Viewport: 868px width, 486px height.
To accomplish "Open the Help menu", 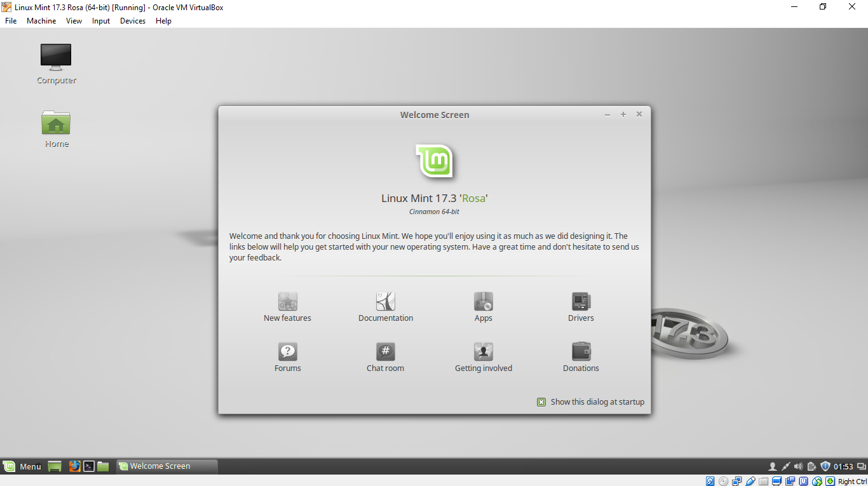I will point(164,21).
